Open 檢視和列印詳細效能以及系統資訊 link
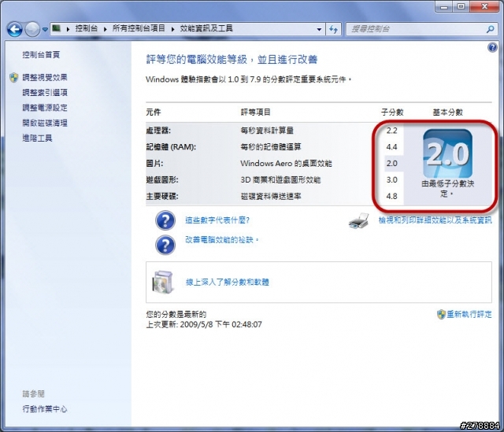The height and width of the screenshot is (432, 504). 435,220
